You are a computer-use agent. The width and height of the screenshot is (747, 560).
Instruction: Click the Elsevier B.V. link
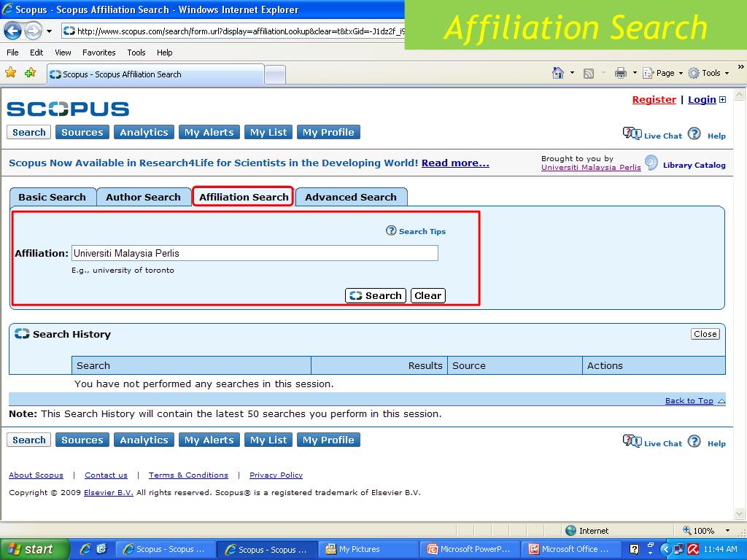pos(109,493)
